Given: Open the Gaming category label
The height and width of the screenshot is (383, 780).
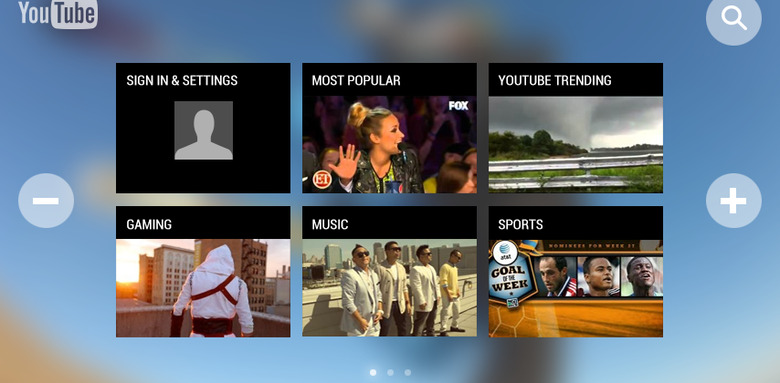Looking at the screenshot, I should tap(149, 224).
